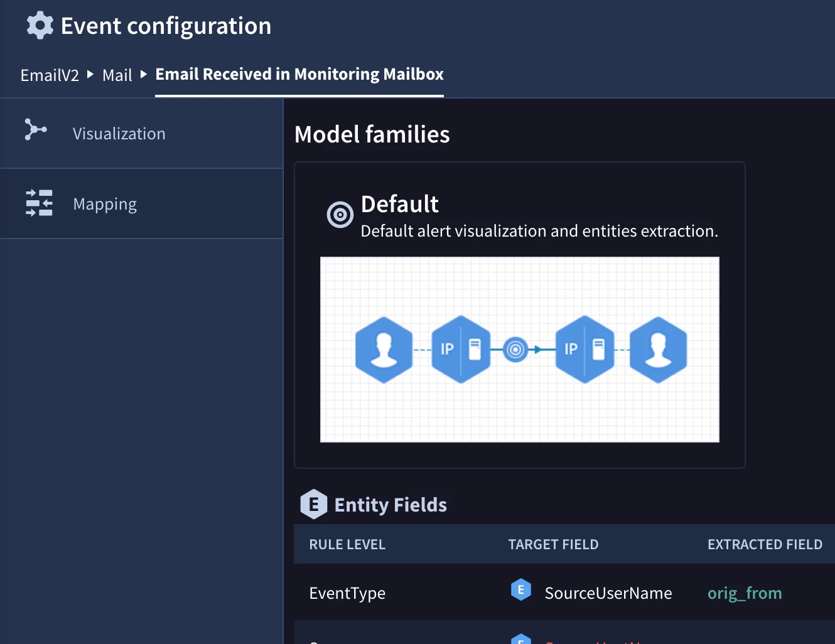Open the Visualization sidebar item
Screen dimensions: 835x644
141,134
